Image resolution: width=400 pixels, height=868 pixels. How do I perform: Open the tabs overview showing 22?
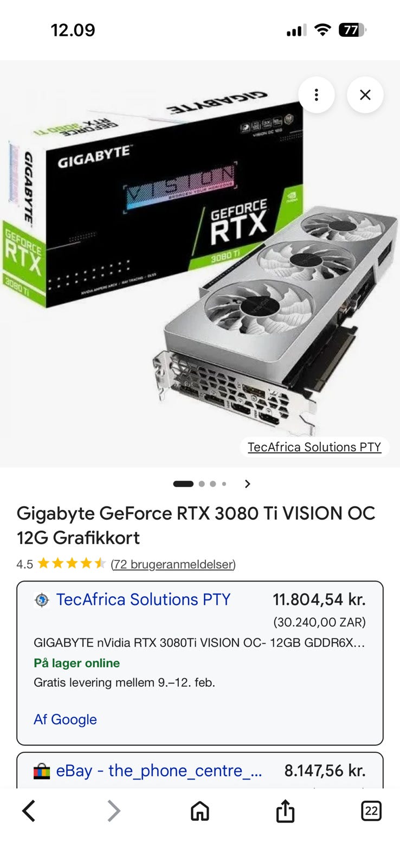(x=371, y=811)
